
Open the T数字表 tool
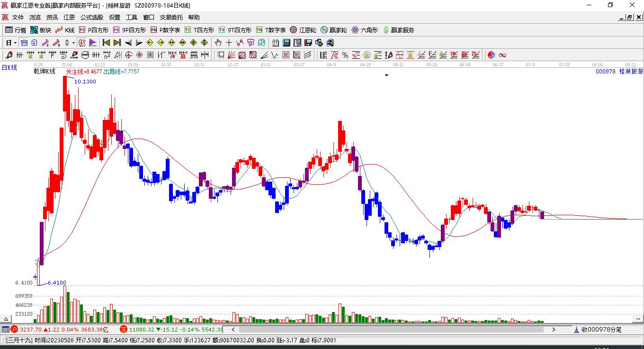(271, 30)
